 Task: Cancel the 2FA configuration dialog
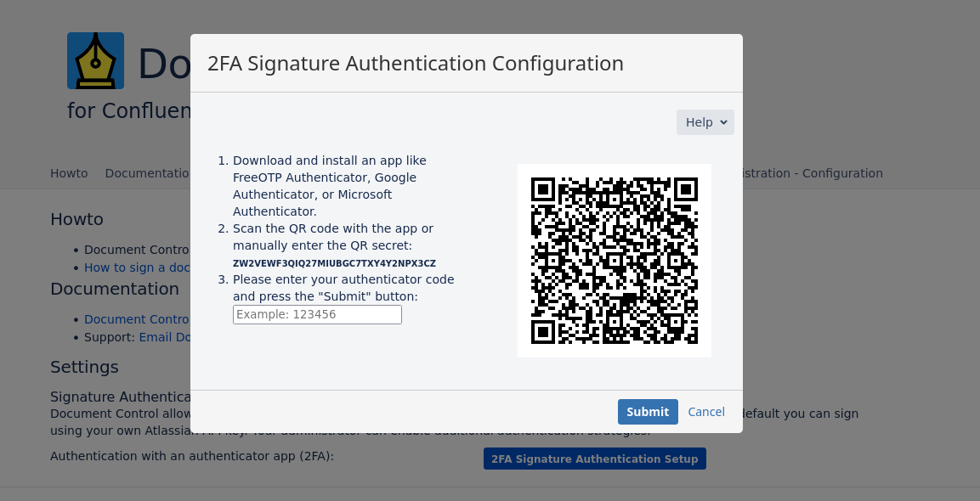tap(706, 412)
